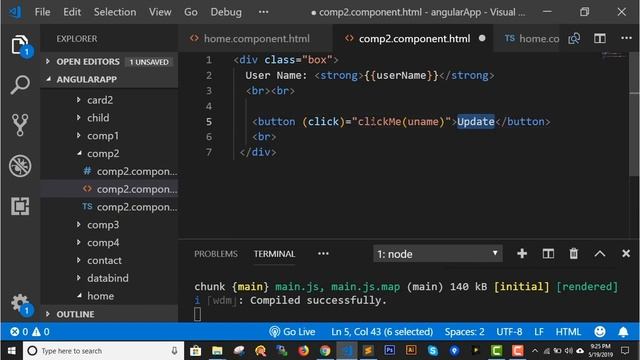
Task: Click the feedback smiley in status bar
Action: point(600,331)
